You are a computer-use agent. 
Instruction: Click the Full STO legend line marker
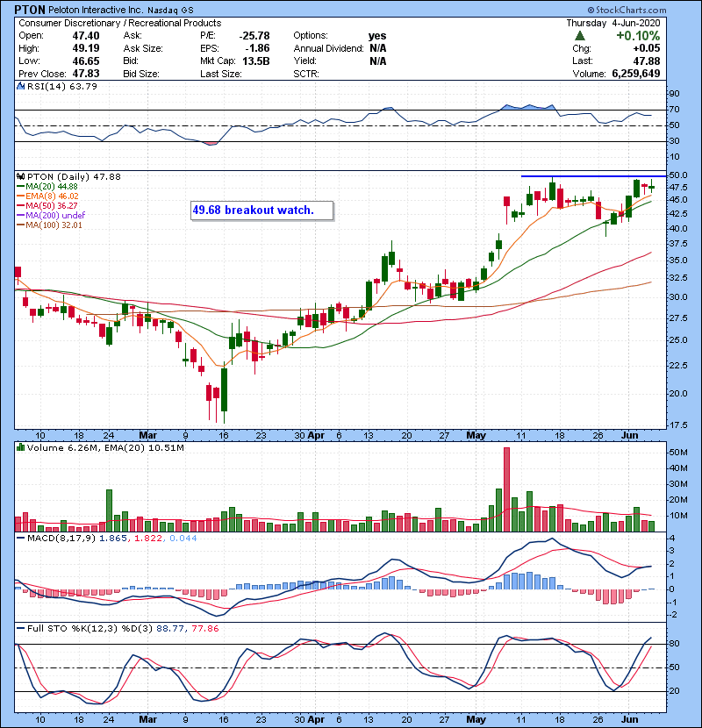20,628
